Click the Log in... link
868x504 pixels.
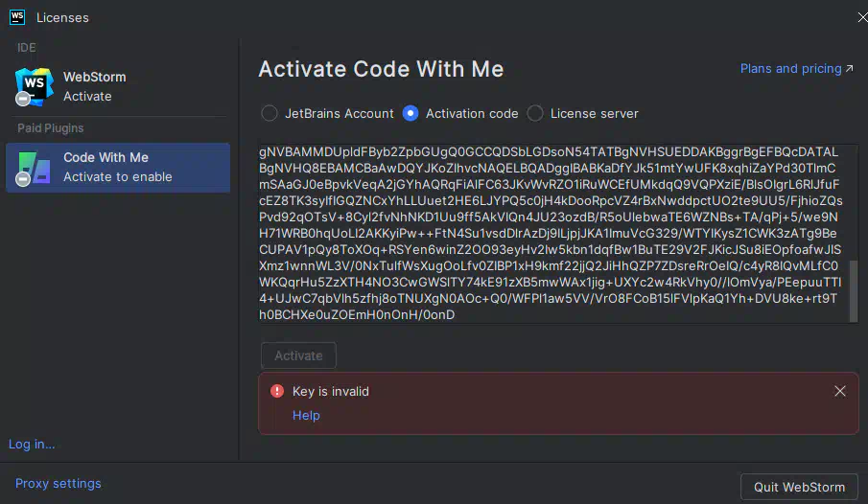pos(32,445)
